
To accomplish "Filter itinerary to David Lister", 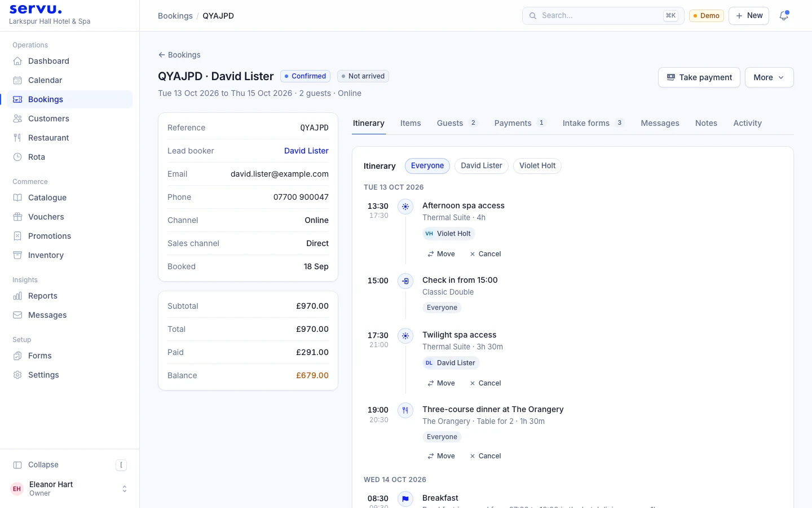I will coord(482,165).
